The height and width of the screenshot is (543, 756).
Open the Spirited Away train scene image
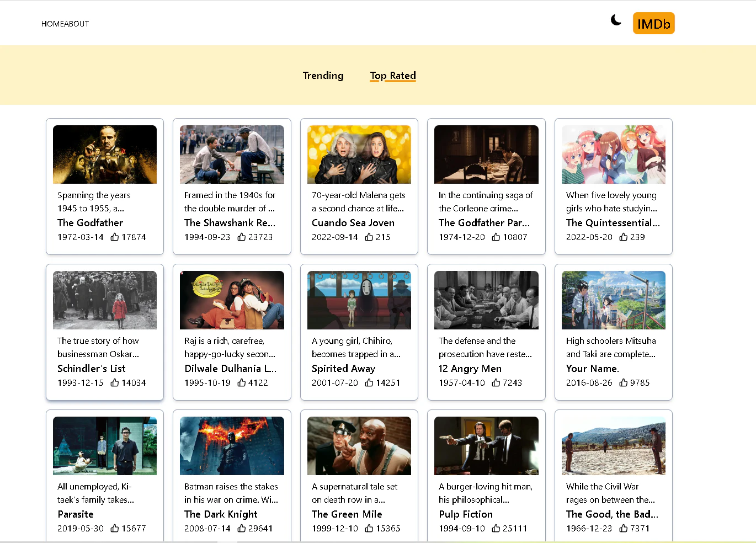359,300
